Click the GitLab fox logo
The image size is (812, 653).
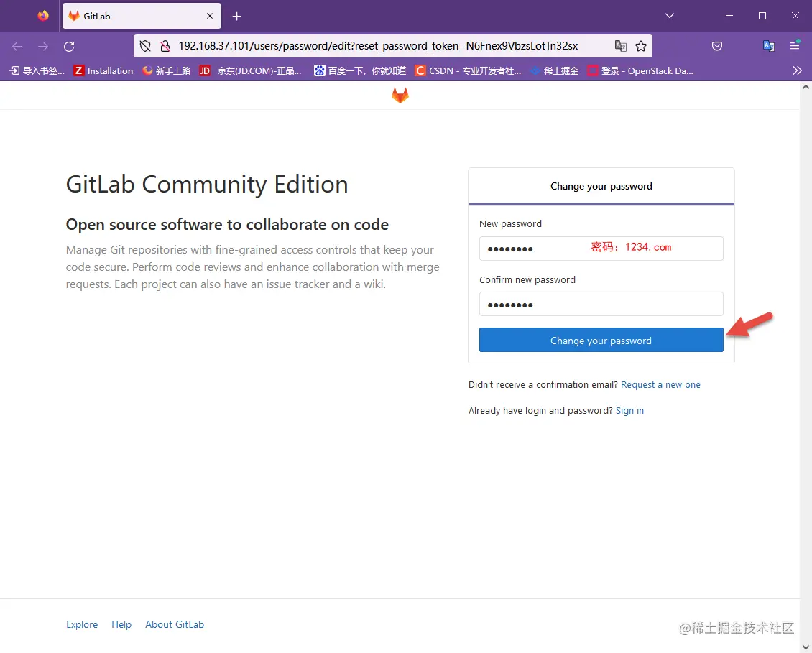(400, 96)
